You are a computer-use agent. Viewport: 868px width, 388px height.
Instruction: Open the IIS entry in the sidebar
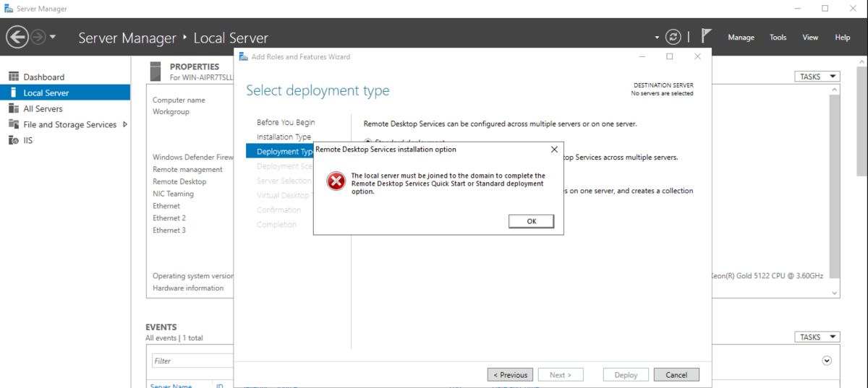click(27, 140)
